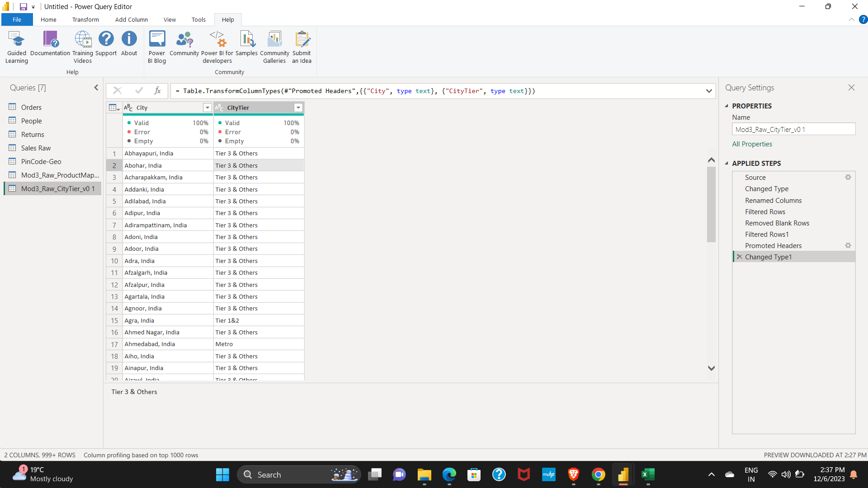Image resolution: width=868 pixels, height=488 pixels.
Task: Click the query Name input field
Action: pos(793,129)
